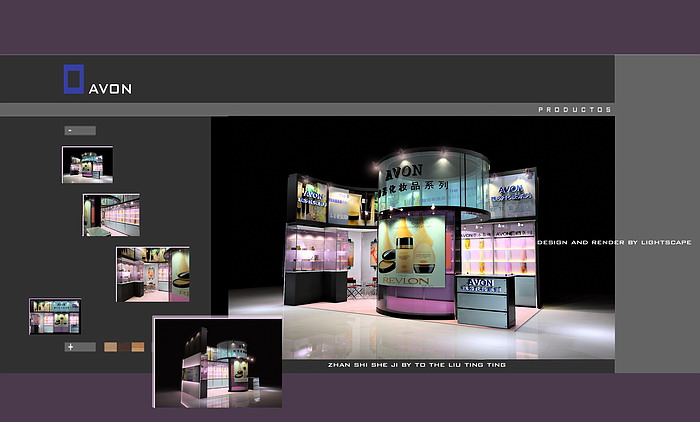This screenshot has width=700, height=422.
Task: Click the AVON title text in the header
Action: click(x=110, y=89)
